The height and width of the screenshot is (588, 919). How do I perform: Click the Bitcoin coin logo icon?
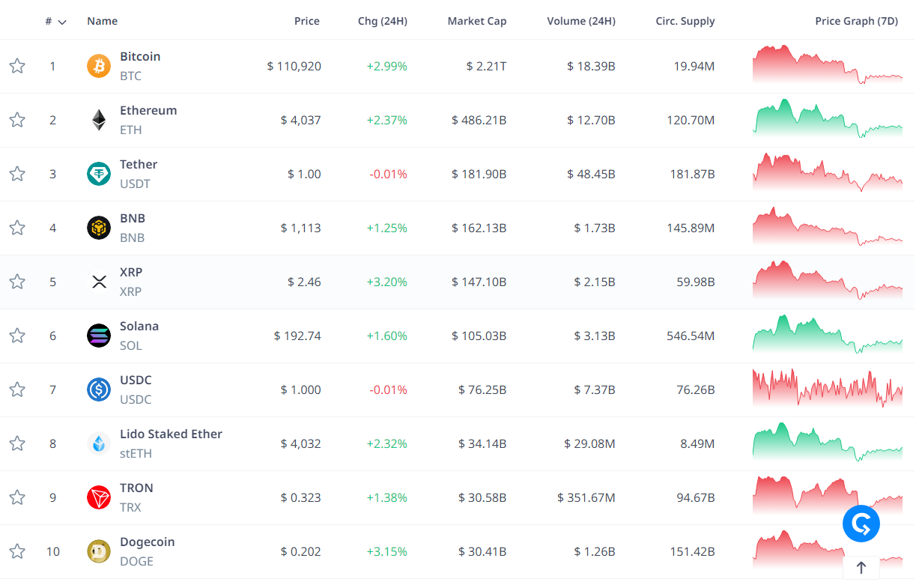click(x=99, y=66)
